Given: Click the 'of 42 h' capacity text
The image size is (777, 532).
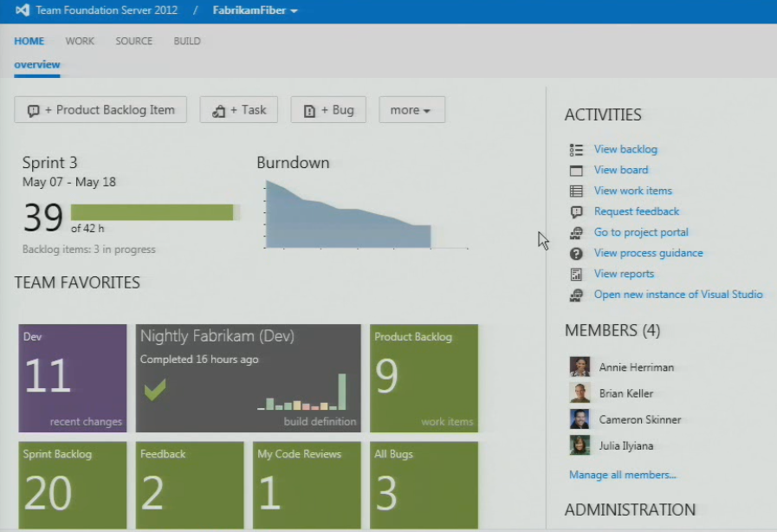Looking at the screenshot, I should (87, 229).
